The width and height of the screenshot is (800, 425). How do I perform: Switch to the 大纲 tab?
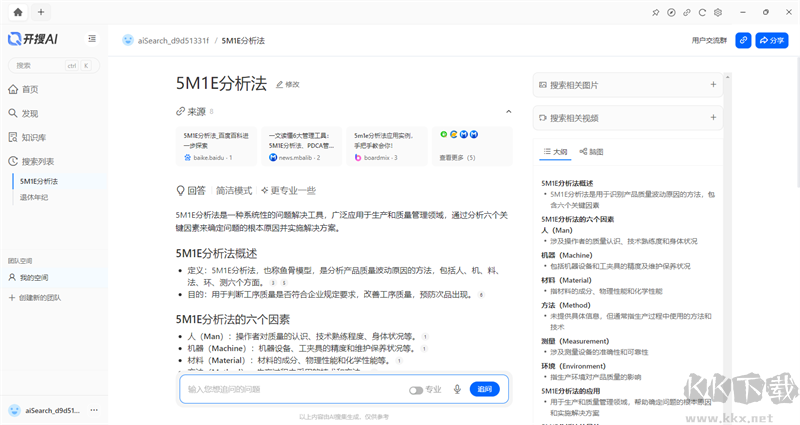pyautogui.click(x=554, y=152)
